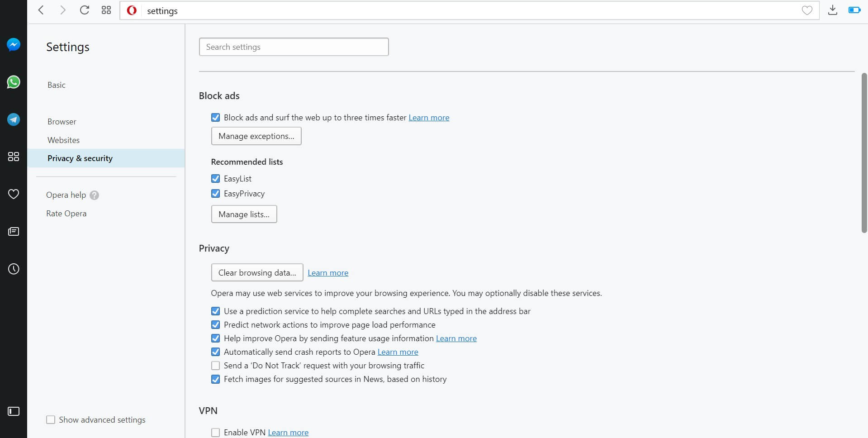Open History clock icon in sidebar
The image size is (868, 438).
point(14,269)
